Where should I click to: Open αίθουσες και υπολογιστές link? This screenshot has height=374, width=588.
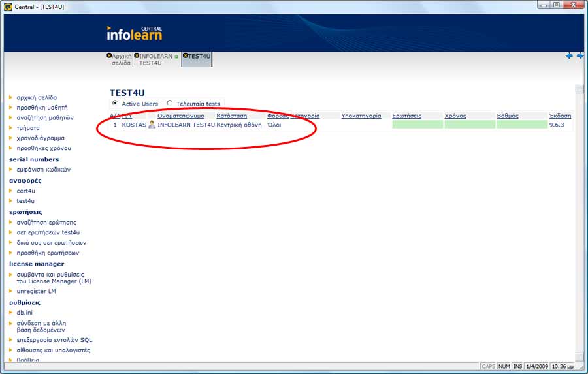point(54,350)
